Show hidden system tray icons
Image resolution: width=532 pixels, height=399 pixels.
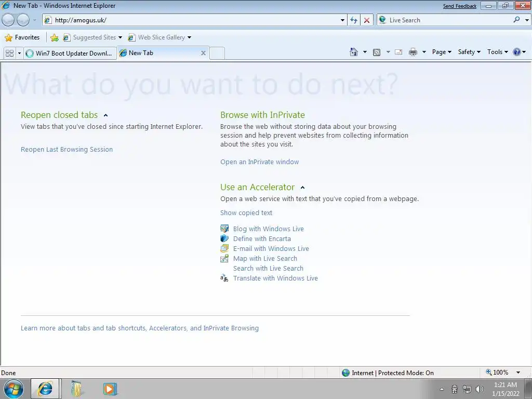[x=442, y=389]
